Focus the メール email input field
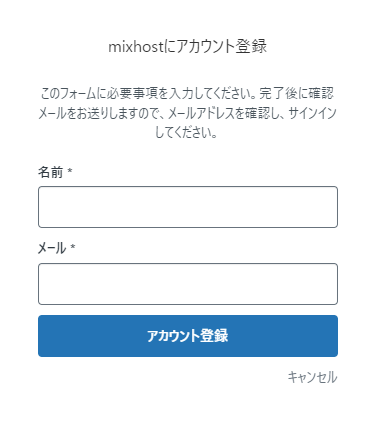 pos(188,284)
